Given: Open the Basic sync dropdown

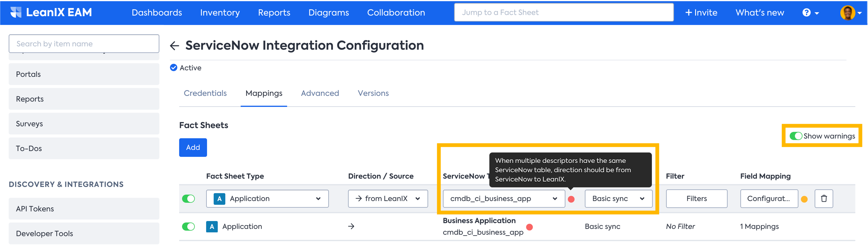Looking at the screenshot, I should [618, 198].
